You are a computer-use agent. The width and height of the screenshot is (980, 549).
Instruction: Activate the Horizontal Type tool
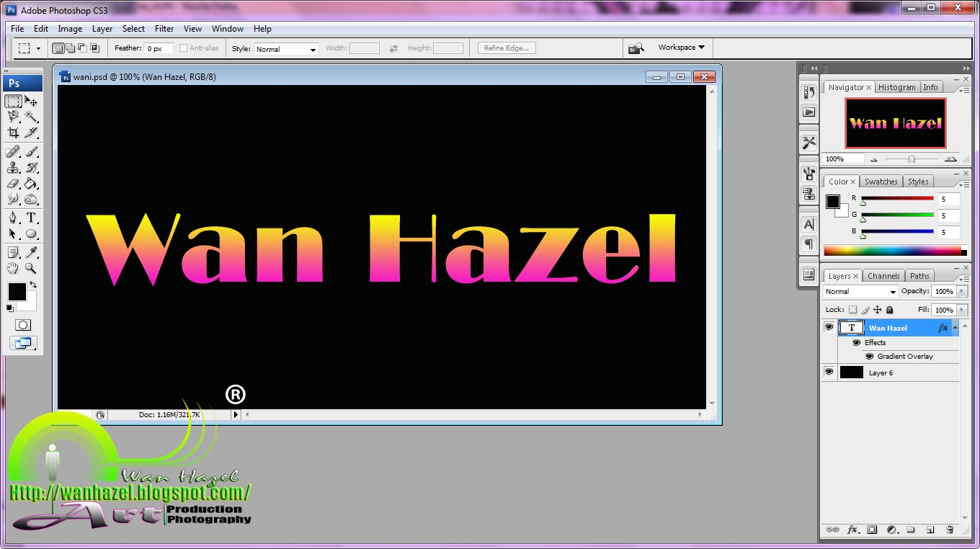[32, 218]
